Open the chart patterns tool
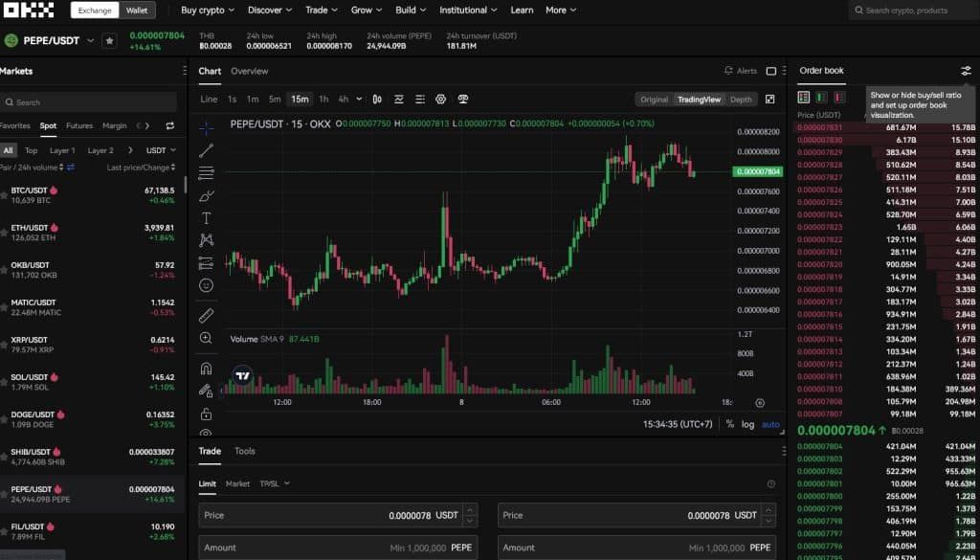Image resolution: width=980 pixels, height=560 pixels. click(x=207, y=240)
